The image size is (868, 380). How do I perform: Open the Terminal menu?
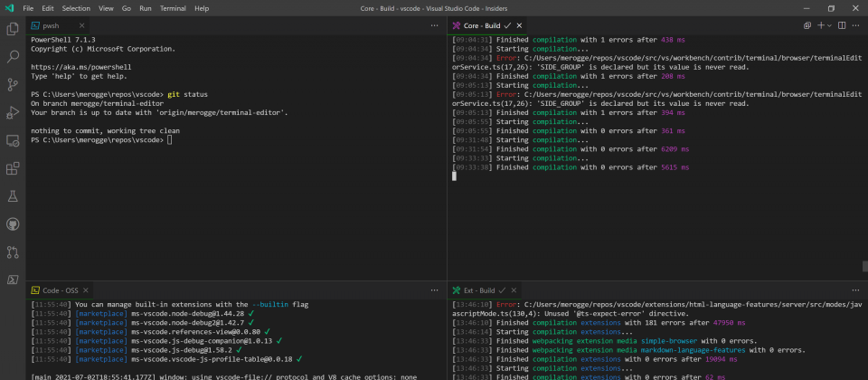click(173, 8)
